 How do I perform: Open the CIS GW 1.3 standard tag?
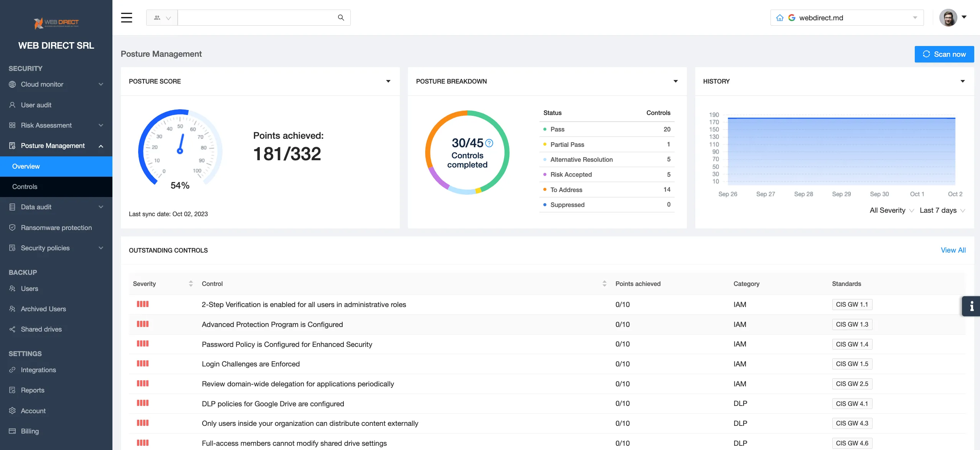point(852,325)
